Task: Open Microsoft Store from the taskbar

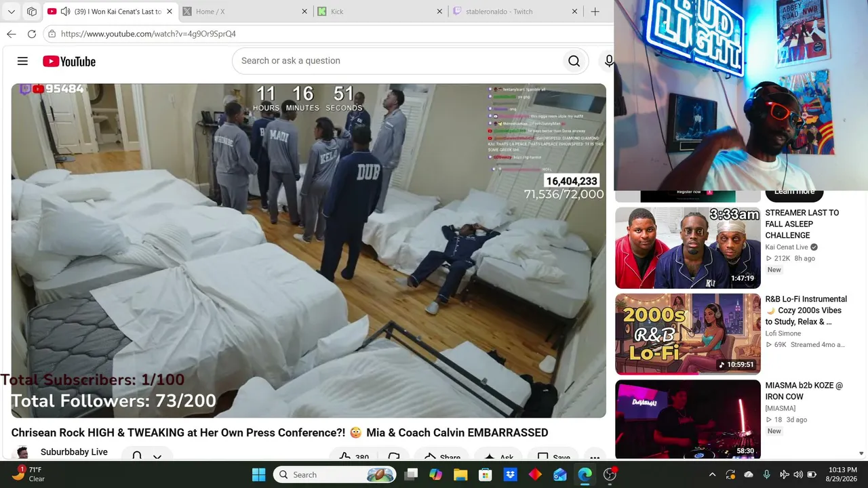Action: 486,474
